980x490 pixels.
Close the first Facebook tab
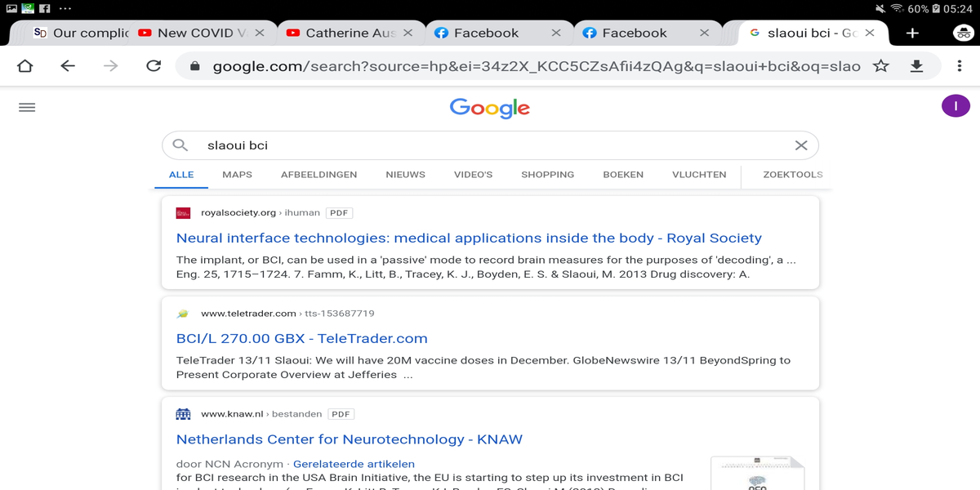coord(556,33)
